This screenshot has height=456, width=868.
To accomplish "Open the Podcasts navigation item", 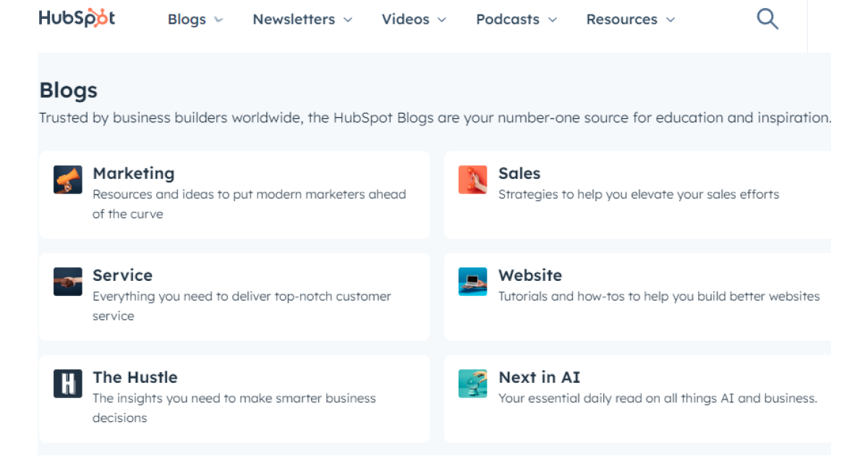I will (508, 20).
